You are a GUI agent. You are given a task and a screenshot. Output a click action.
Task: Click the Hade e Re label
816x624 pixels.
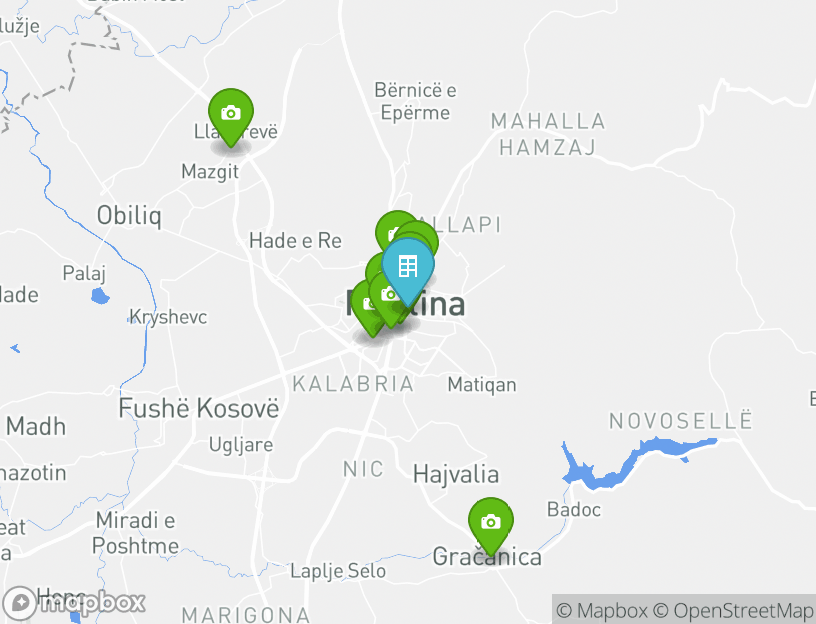(x=295, y=241)
